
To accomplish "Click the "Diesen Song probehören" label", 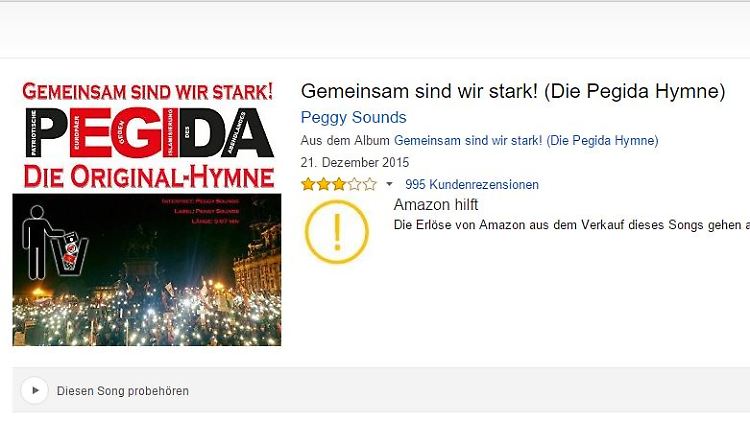I will coord(123,391).
